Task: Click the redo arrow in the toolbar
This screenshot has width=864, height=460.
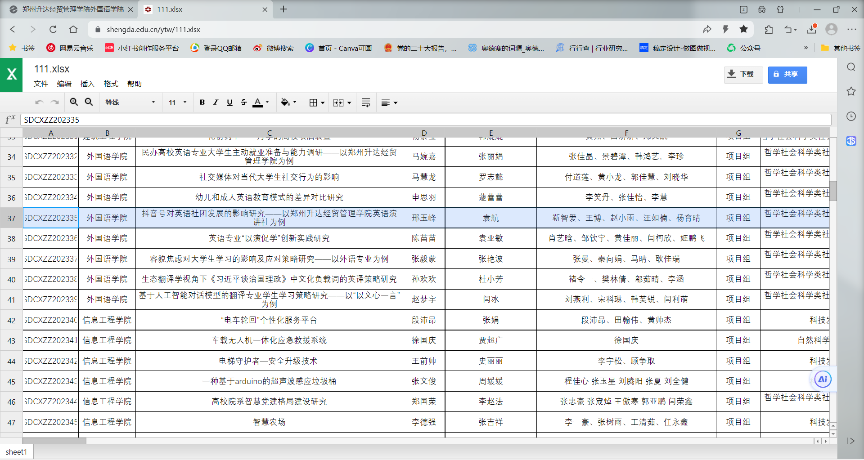Action: (55, 102)
